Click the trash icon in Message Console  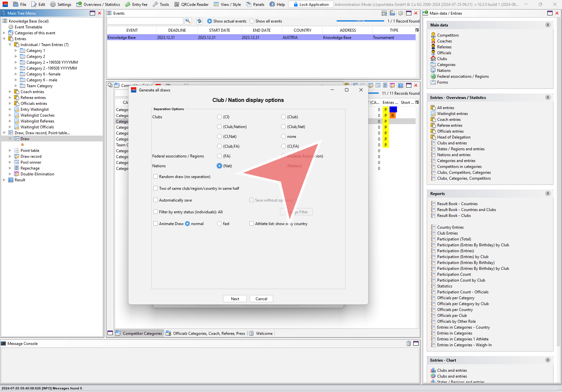[408, 343]
